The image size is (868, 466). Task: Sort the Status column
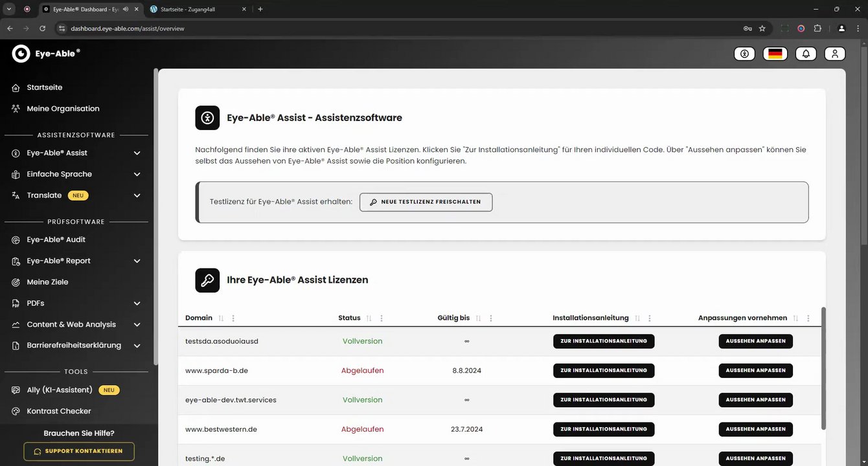click(x=369, y=318)
